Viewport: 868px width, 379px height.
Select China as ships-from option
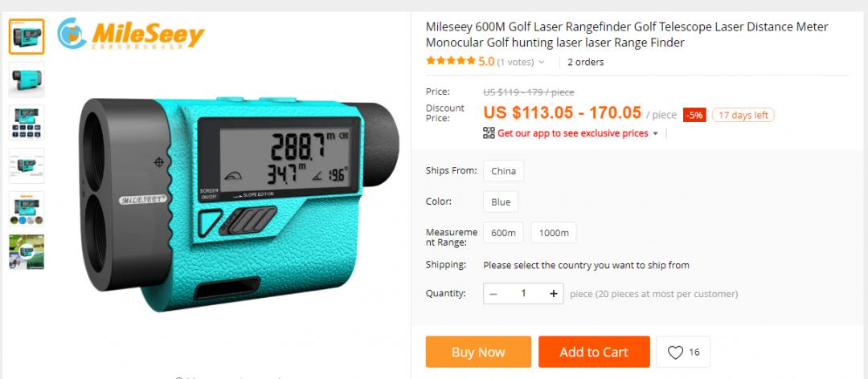503,171
